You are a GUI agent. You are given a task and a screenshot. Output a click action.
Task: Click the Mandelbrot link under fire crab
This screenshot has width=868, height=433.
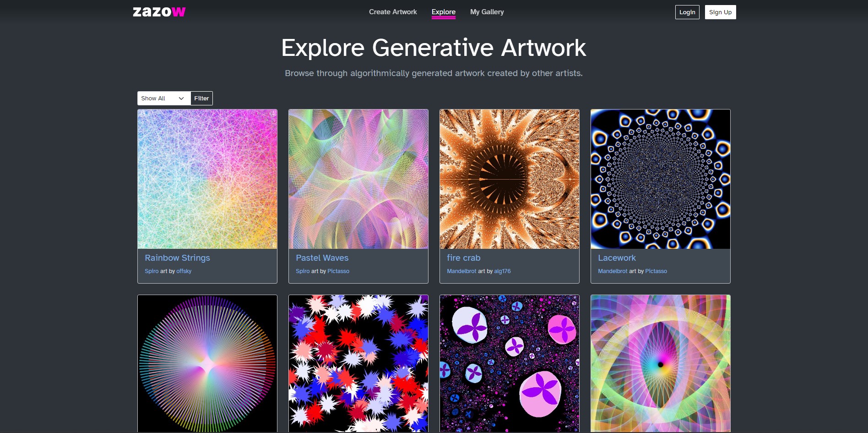coord(461,271)
